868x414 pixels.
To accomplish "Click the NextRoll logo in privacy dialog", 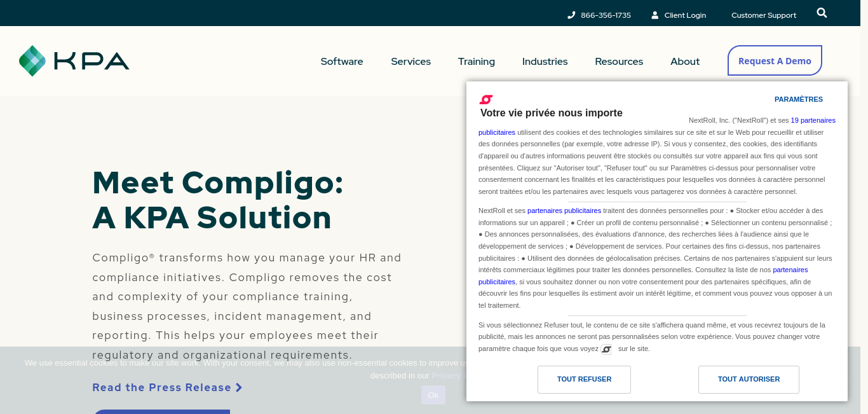I will (x=486, y=99).
